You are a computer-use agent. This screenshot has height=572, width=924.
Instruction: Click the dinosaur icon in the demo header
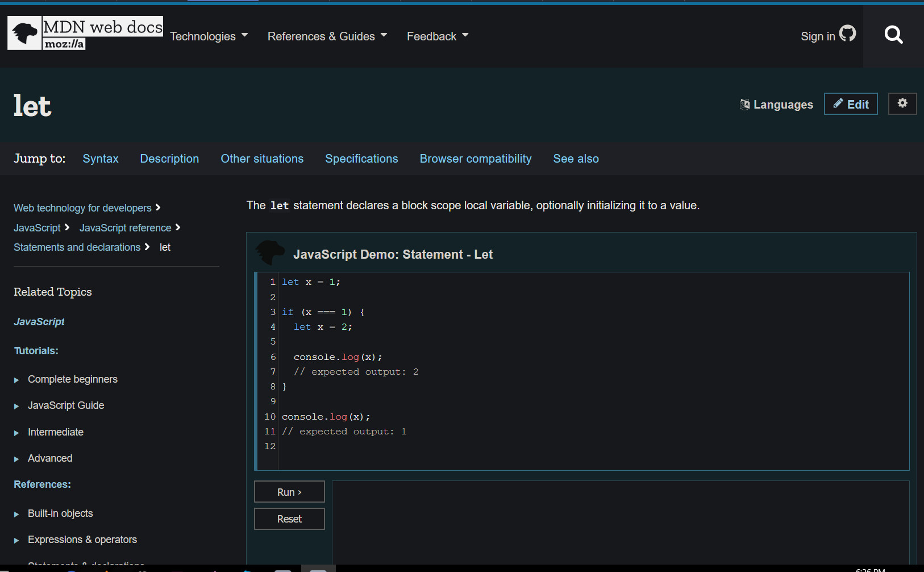point(270,252)
